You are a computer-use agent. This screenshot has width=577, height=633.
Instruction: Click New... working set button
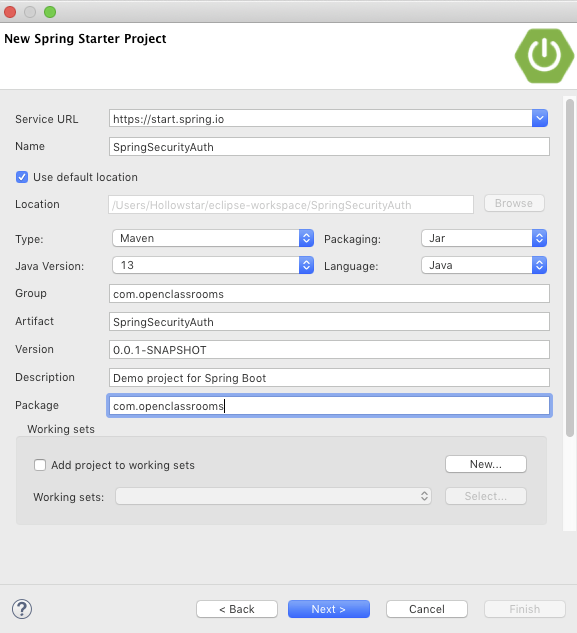click(486, 464)
